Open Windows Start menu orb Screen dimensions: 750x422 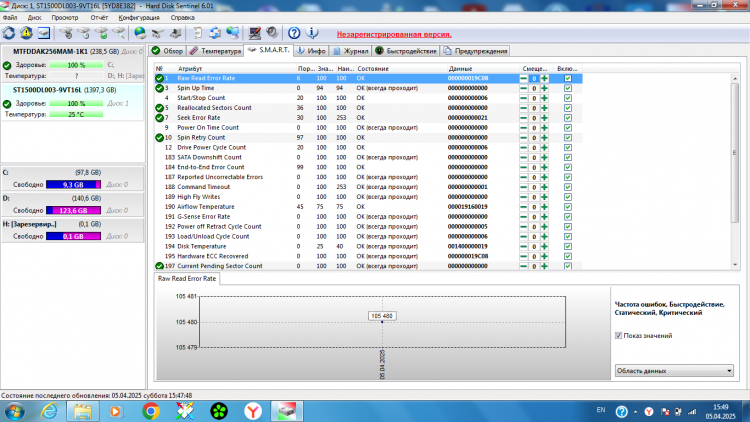[x=14, y=411]
